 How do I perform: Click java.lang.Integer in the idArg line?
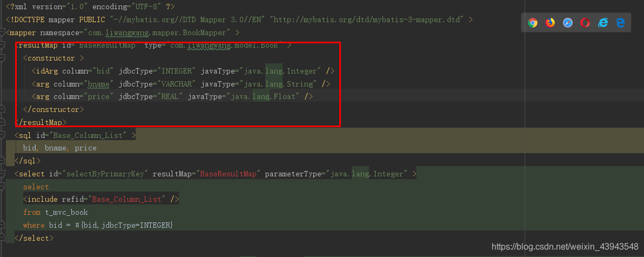280,71
